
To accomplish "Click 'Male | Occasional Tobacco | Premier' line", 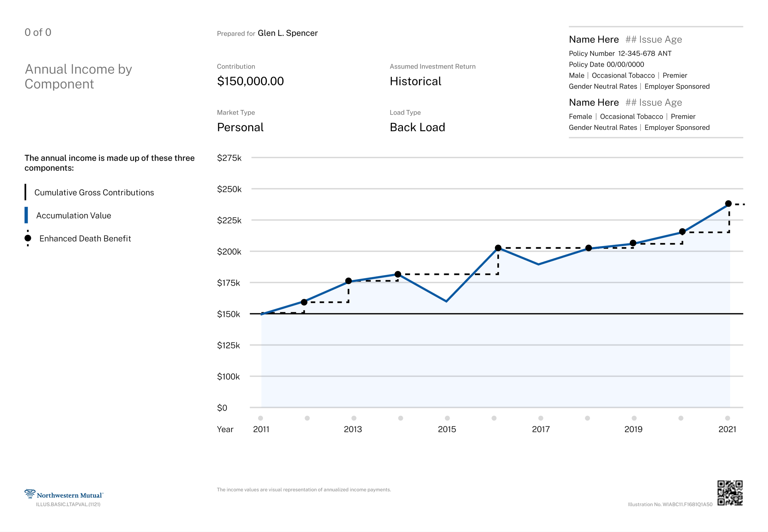I will click(628, 75).
